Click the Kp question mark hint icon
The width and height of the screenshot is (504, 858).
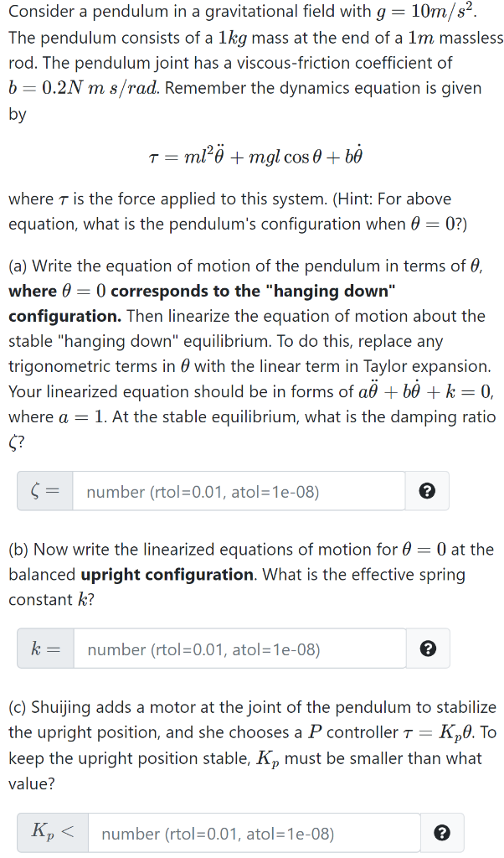pos(443,832)
